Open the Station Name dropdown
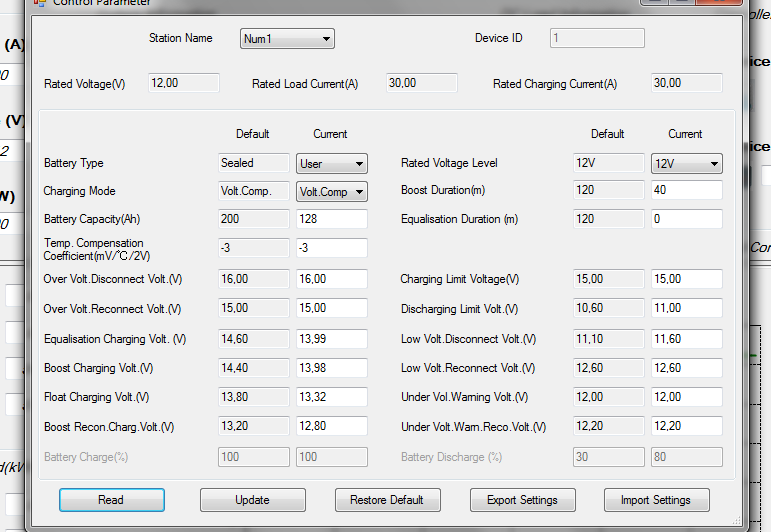This screenshot has height=532, width=771. click(x=287, y=39)
